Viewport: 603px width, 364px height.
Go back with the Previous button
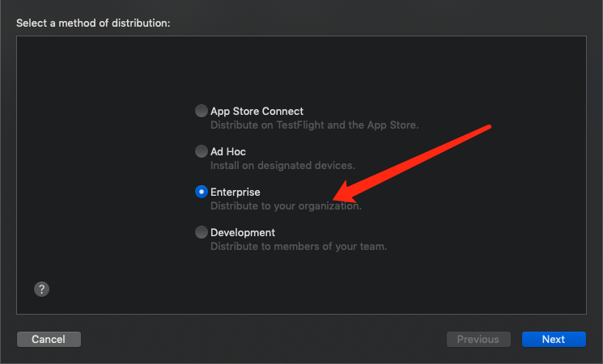point(478,339)
